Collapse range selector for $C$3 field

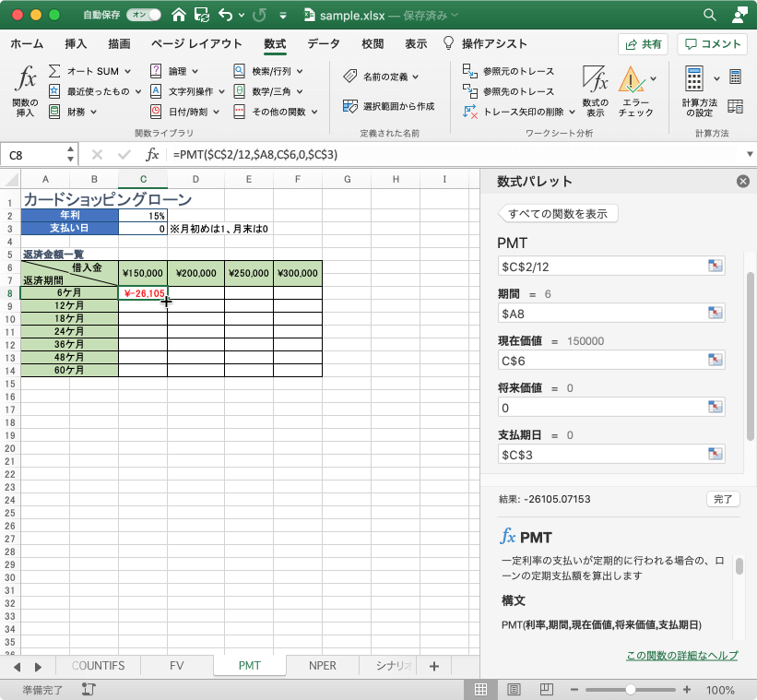click(x=715, y=454)
